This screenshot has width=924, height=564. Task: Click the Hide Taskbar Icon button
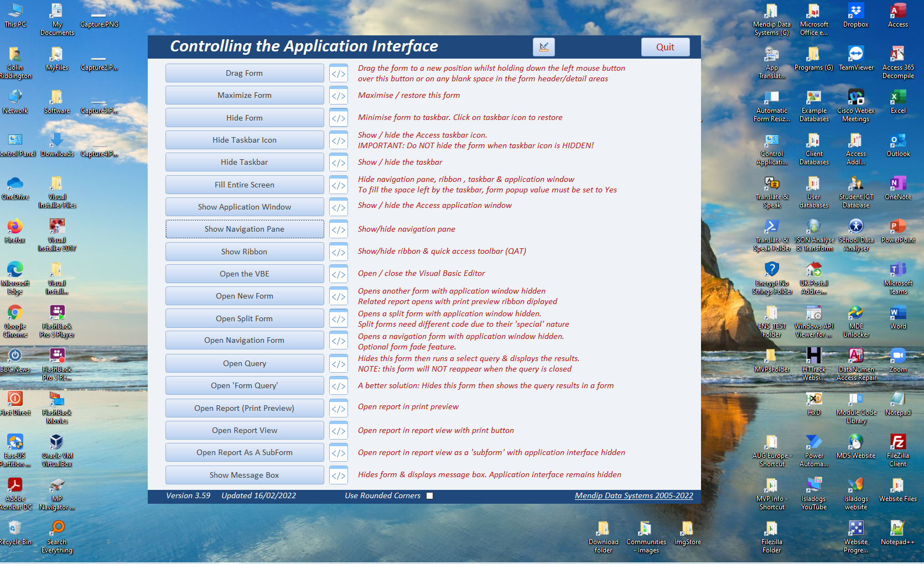245,140
